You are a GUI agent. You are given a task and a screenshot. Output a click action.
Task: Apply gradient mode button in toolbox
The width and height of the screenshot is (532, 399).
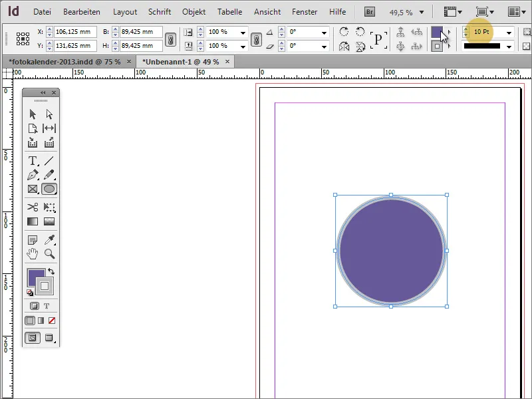[x=41, y=321]
